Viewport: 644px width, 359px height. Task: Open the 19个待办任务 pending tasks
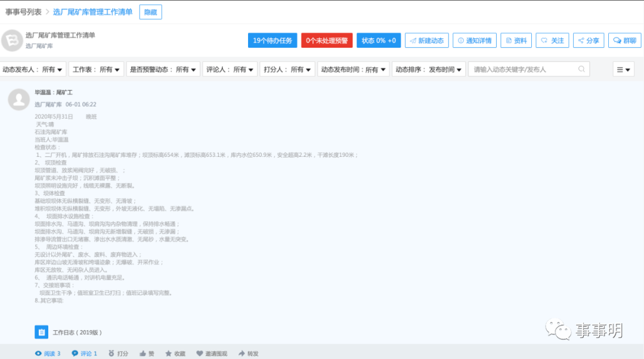coord(273,41)
